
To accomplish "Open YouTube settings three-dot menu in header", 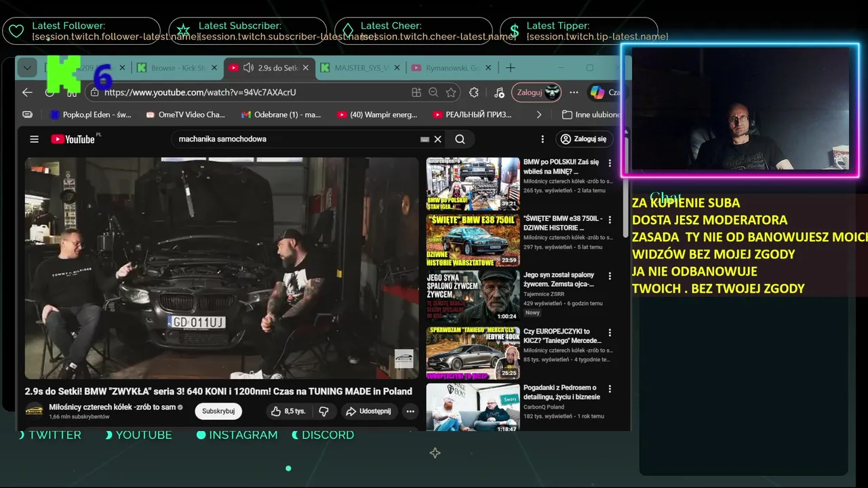I will [x=542, y=139].
